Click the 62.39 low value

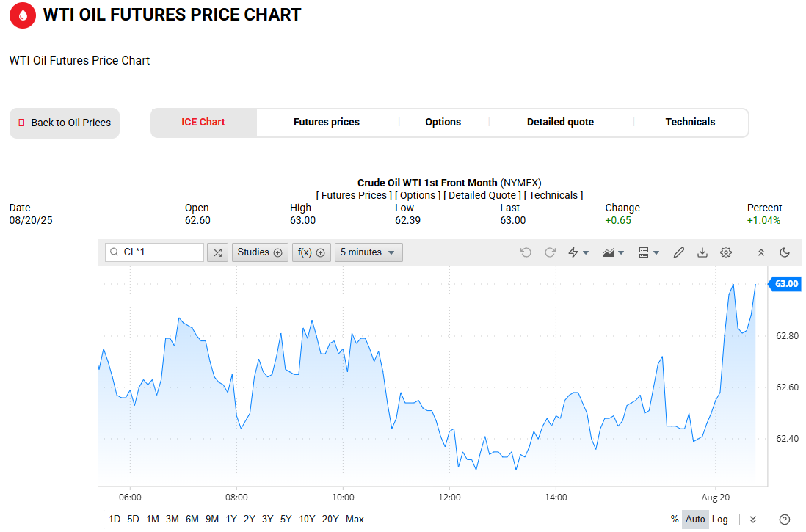coord(407,221)
